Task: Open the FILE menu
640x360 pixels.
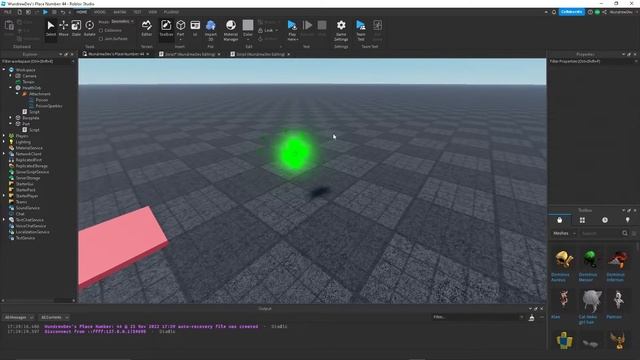Action: (7, 12)
